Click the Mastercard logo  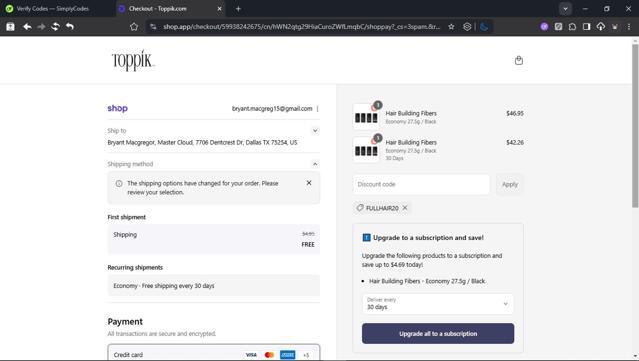tap(269, 355)
